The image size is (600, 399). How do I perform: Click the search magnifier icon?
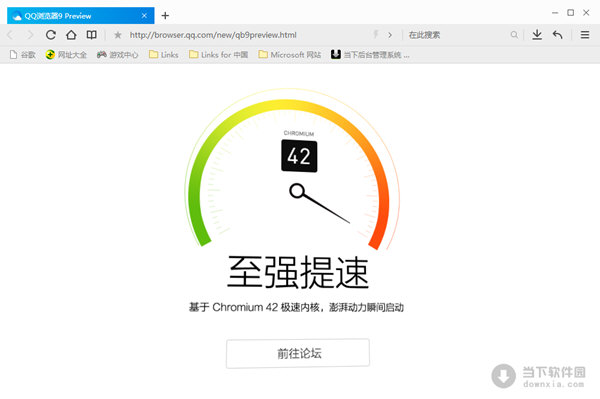[514, 35]
